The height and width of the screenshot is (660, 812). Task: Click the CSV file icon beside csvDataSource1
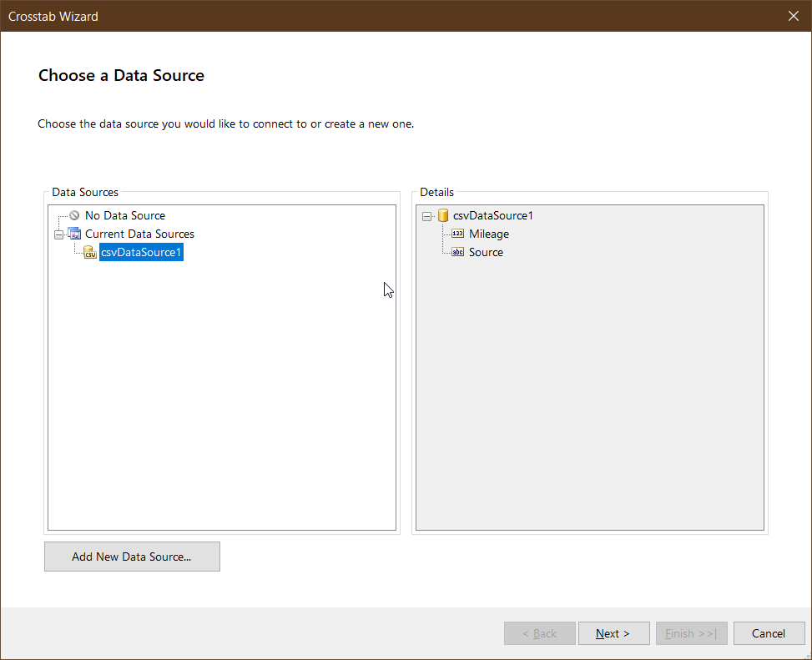[90, 252]
